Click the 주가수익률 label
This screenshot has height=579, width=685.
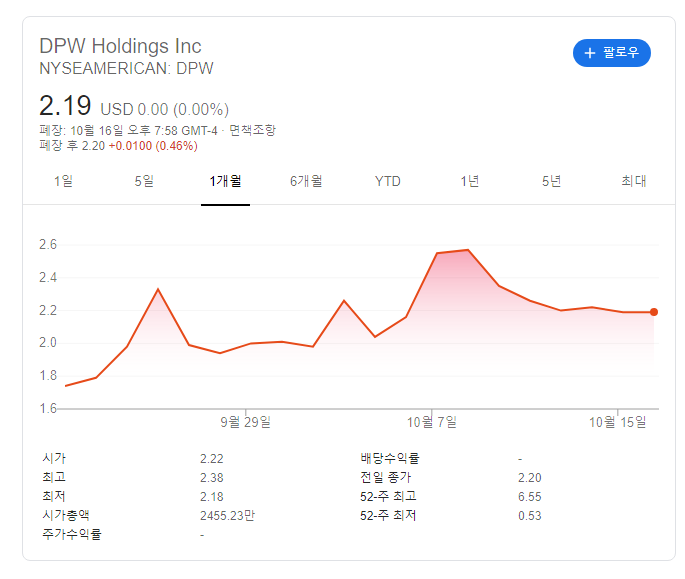click(x=72, y=534)
